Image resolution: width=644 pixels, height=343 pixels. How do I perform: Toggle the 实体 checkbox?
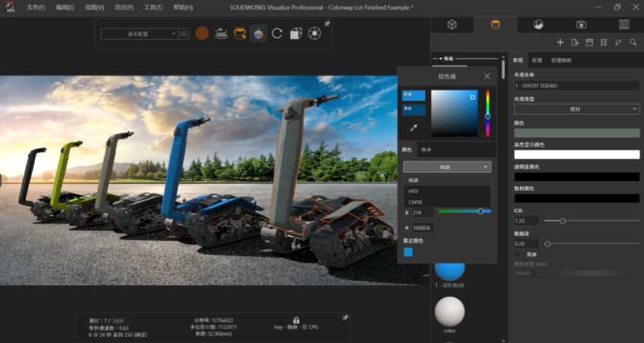[x=518, y=254]
